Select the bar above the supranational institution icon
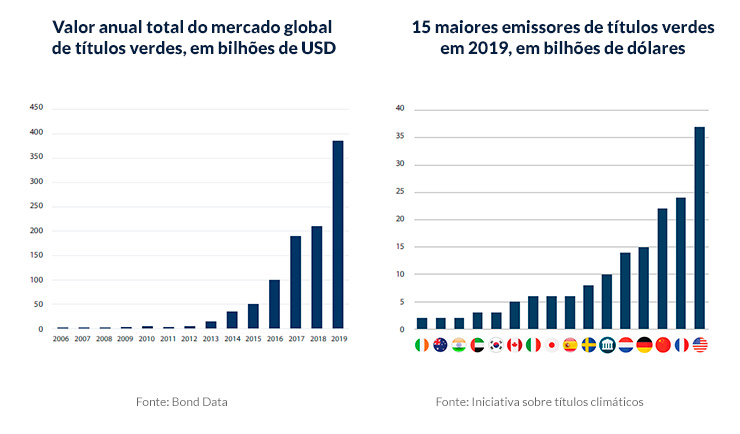740x434 pixels. point(607,301)
